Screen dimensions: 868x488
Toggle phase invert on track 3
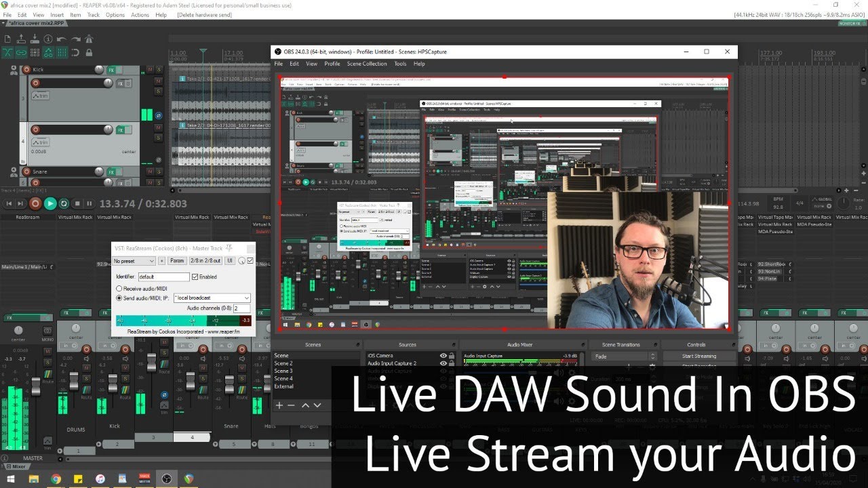(159, 116)
